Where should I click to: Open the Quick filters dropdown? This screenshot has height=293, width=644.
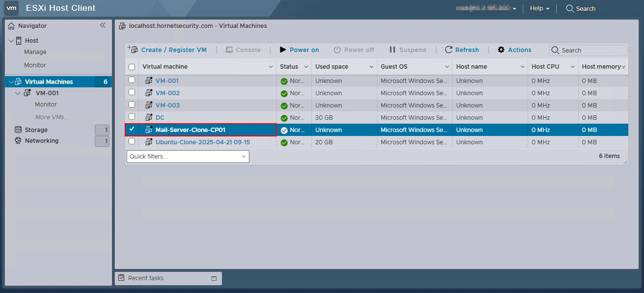pyautogui.click(x=188, y=157)
